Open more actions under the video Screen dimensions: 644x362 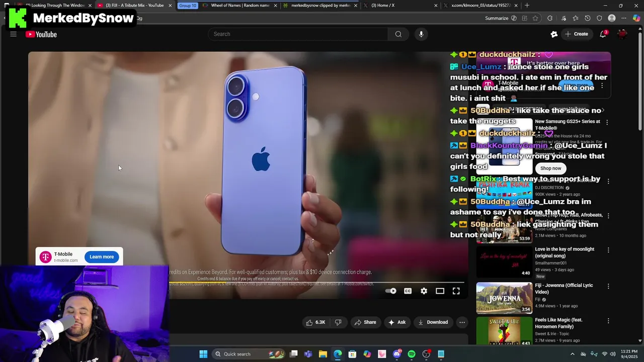(462, 322)
